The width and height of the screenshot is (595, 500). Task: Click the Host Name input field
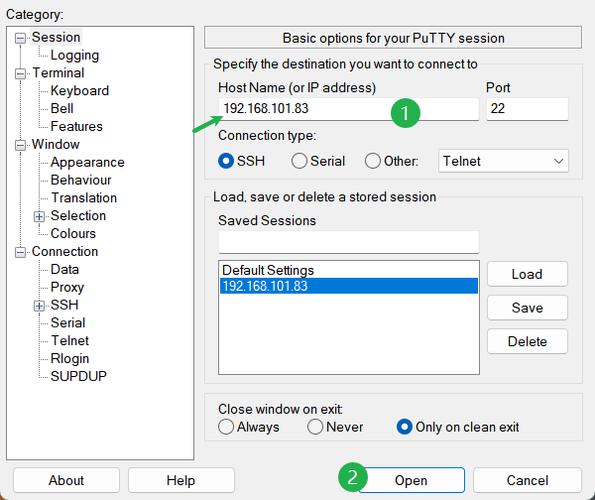click(348, 109)
